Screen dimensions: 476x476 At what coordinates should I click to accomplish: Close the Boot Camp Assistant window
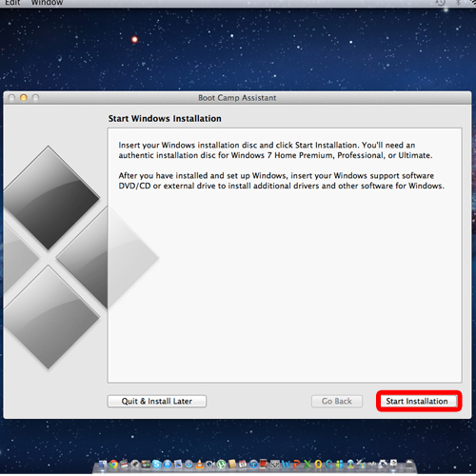pos(11,98)
